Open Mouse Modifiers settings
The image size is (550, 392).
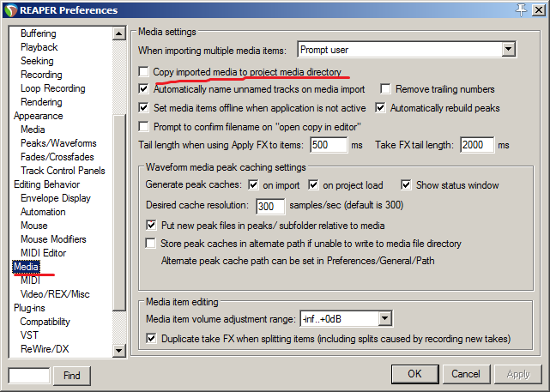point(53,238)
